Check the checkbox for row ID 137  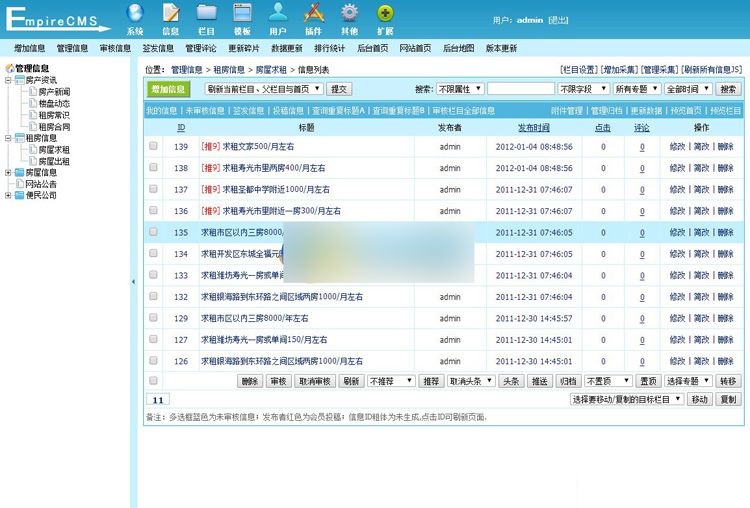pos(153,189)
